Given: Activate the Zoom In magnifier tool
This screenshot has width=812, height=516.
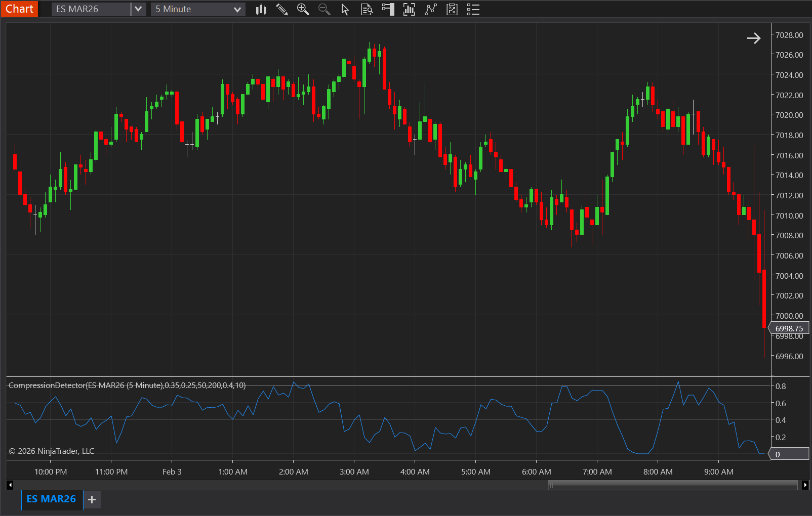Looking at the screenshot, I should pyautogui.click(x=303, y=9).
